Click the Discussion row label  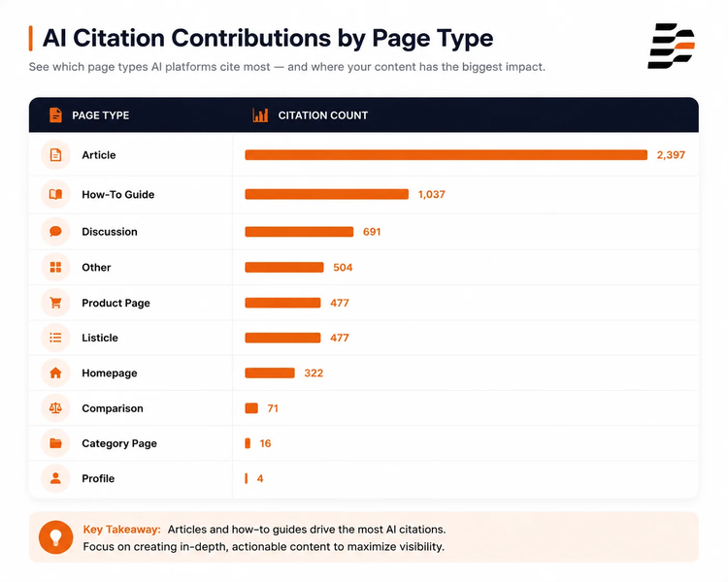coord(110,232)
